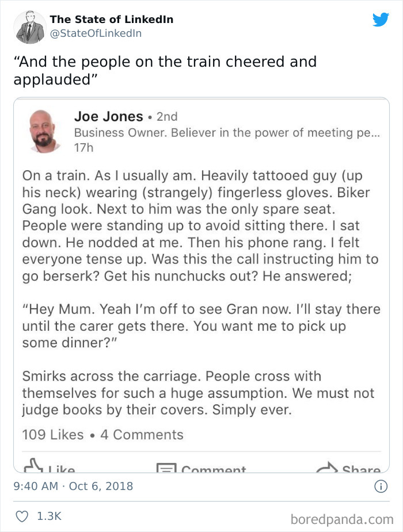Click the "2nd" connection degree label

pos(166,117)
